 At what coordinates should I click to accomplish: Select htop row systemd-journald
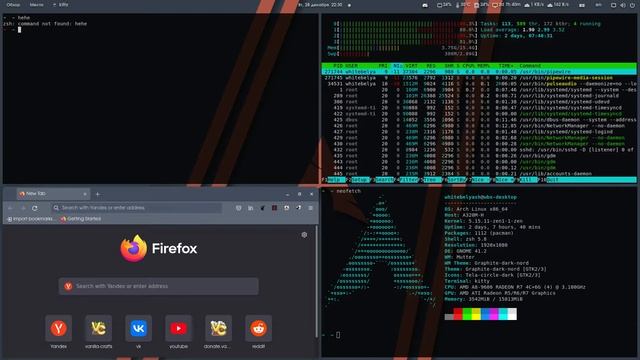click(479, 96)
